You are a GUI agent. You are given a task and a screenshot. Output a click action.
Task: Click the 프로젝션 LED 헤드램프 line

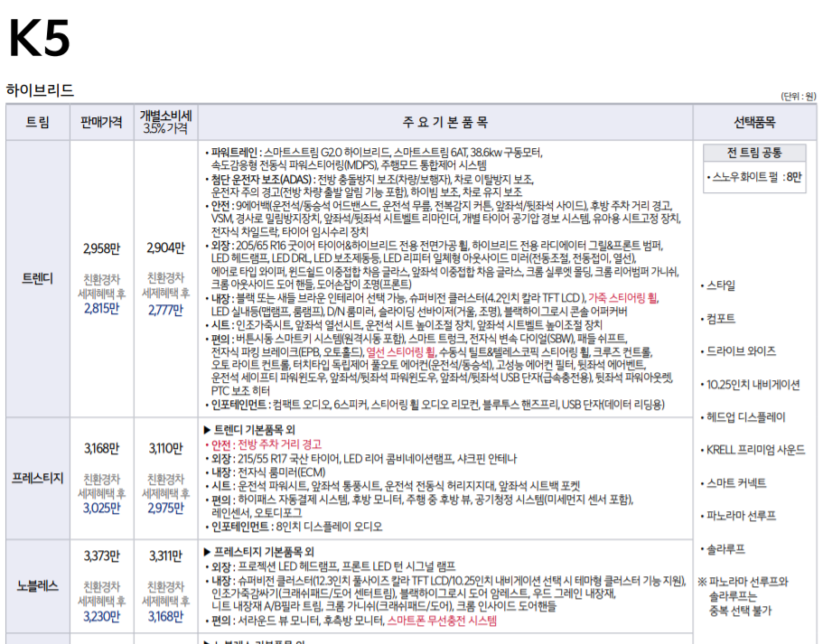pos(330,566)
